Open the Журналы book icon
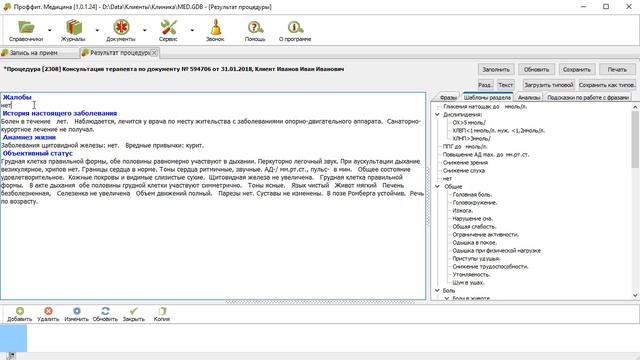 click(73, 27)
